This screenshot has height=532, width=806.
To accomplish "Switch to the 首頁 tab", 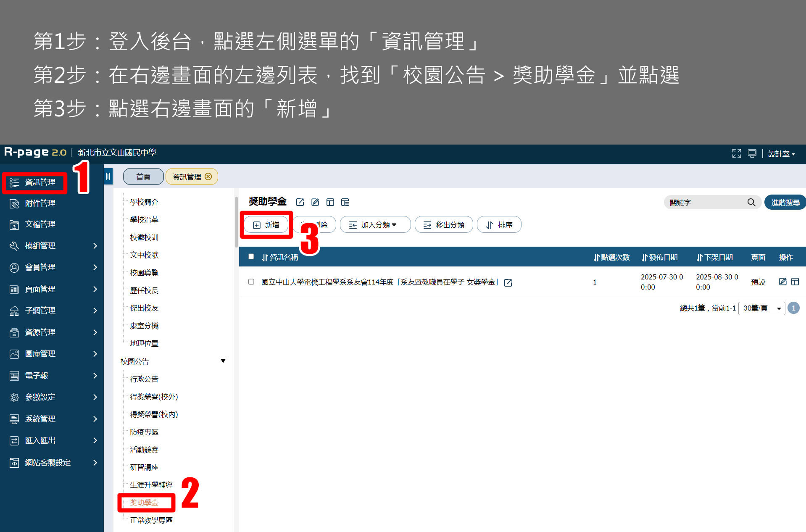I will click(x=143, y=177).
